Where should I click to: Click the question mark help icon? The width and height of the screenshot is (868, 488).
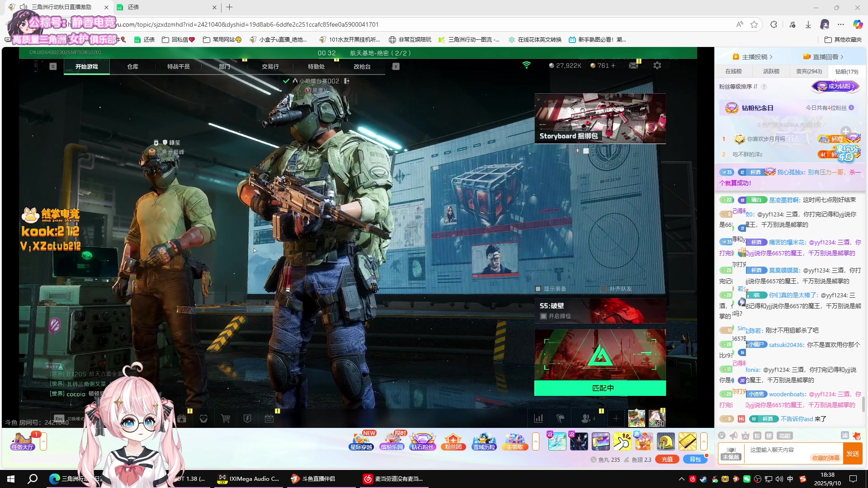[x=764, y=87]
